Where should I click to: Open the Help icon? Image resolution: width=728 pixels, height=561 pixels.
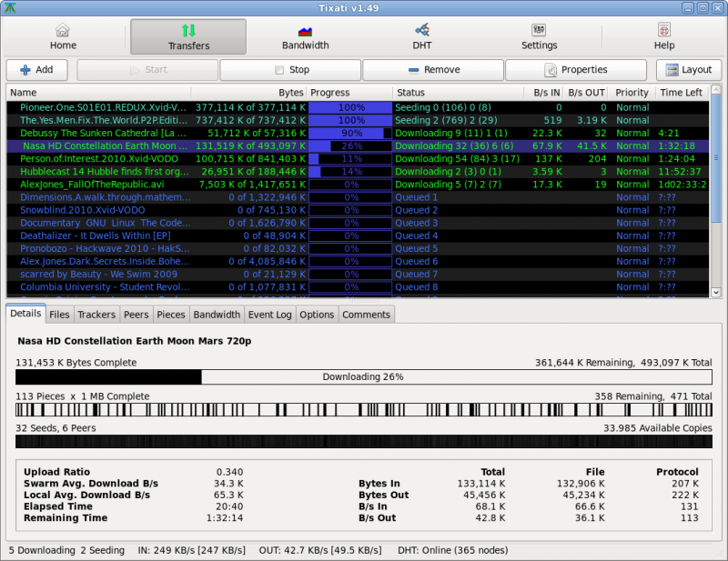[x=664, y=30]
